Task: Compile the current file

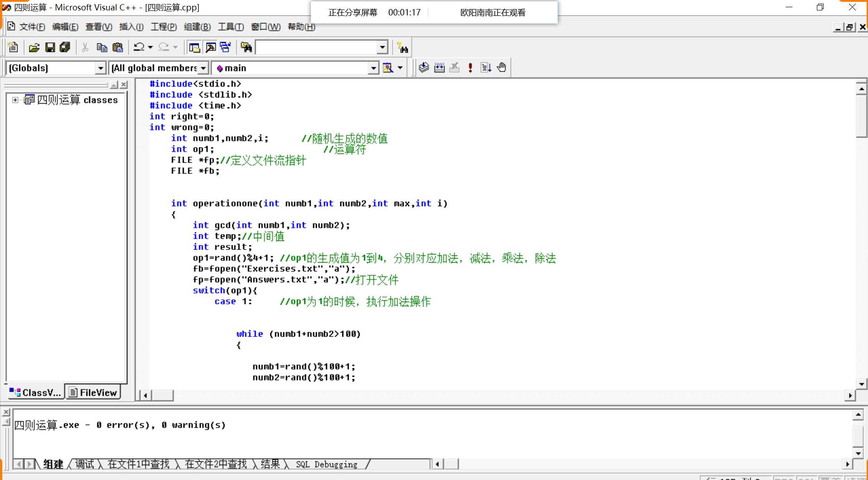Action: [x=424, y=68]
